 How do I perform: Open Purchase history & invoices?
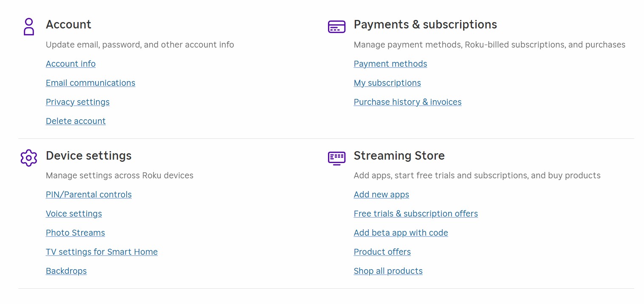(407, 102)
